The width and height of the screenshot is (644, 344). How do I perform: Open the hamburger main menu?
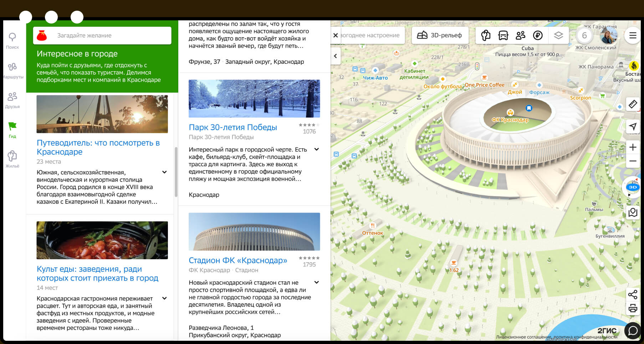pyautogui.click(x=633, y=35)
